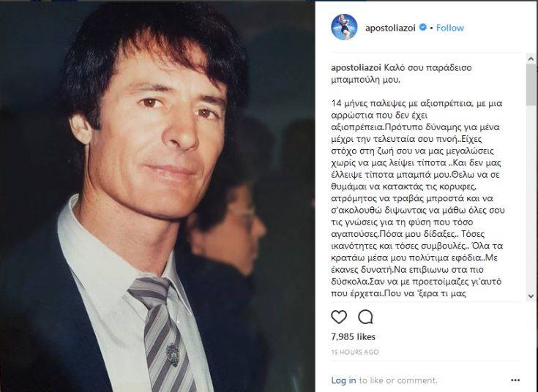Like the post with the heart icon

point(339,317)
